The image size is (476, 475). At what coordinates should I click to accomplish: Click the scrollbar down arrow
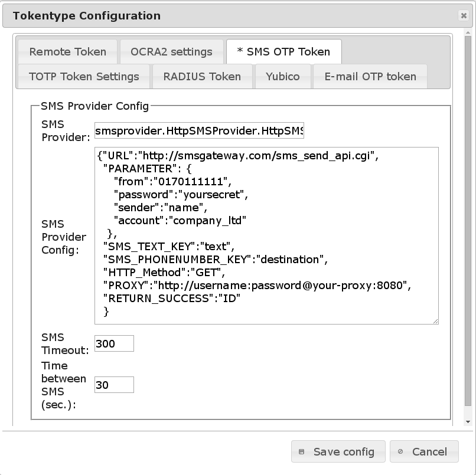468,422
